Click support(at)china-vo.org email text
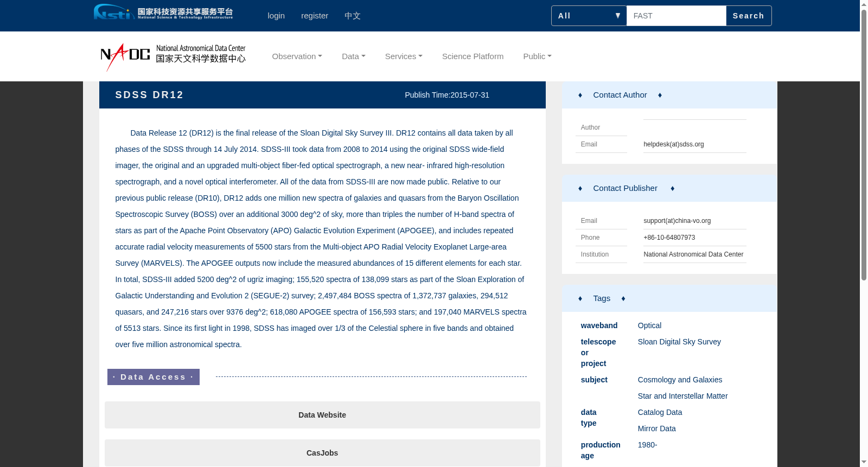The width and height of the screenshot is (868, 467). (677, 221)
